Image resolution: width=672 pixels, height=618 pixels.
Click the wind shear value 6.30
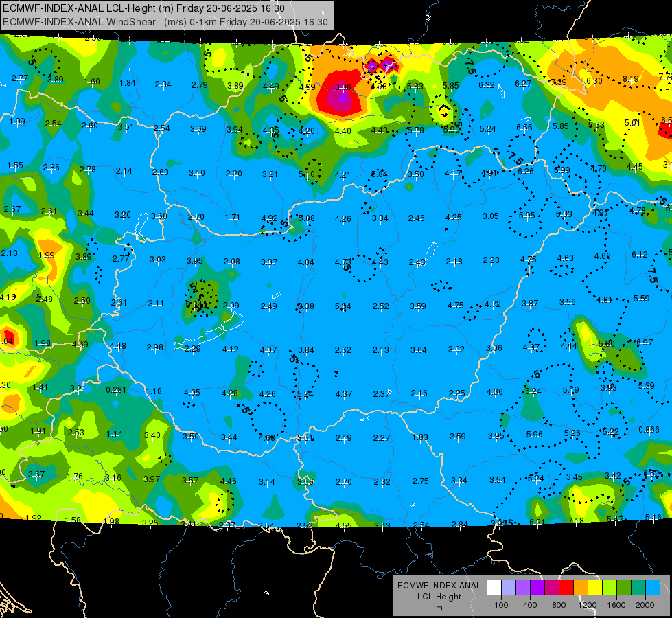click(594, 81)
